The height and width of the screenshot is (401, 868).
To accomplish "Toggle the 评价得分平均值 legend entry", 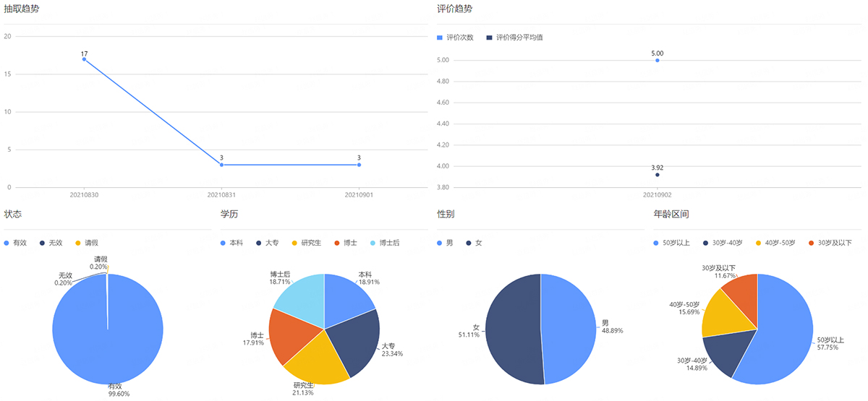I will [515, 37].
